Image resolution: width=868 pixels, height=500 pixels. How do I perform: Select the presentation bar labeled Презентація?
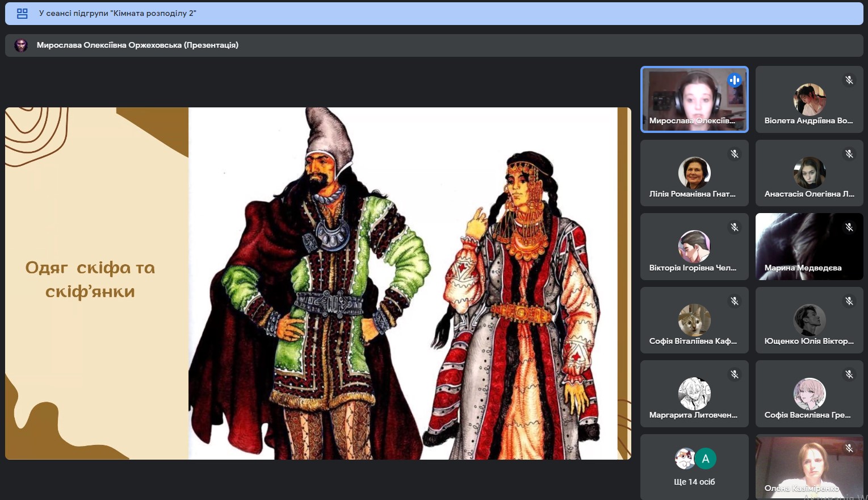(x=434, y=45)
